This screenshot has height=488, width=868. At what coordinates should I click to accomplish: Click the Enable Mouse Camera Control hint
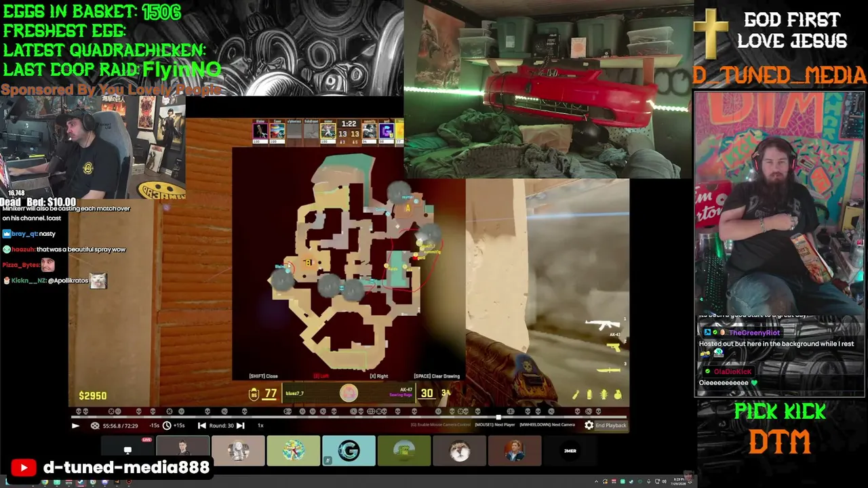pos(441,425)
